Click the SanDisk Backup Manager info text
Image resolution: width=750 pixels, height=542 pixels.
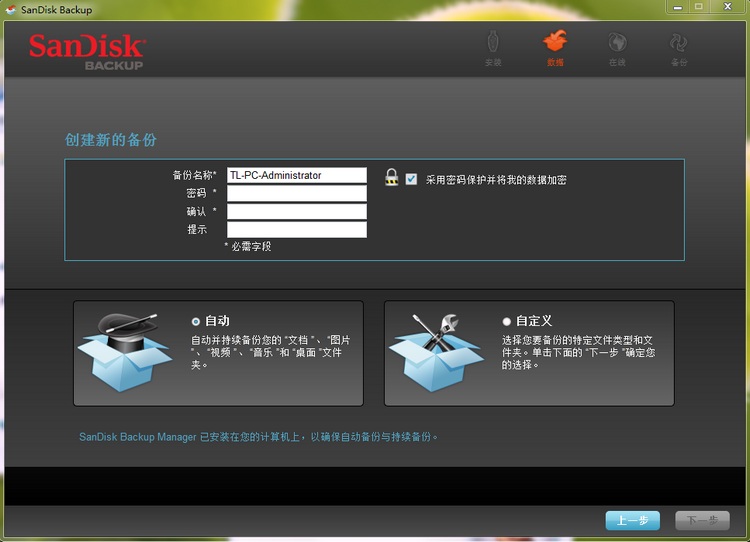coord(259,437)
